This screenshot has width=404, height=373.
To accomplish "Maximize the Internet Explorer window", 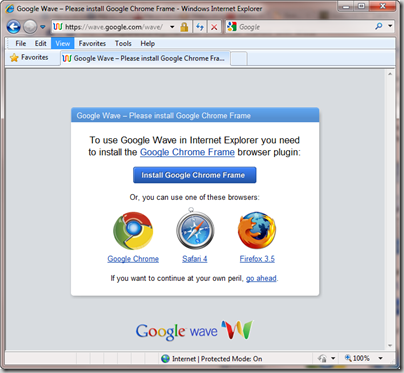I will pyautogui.click(x=362, y=6).
